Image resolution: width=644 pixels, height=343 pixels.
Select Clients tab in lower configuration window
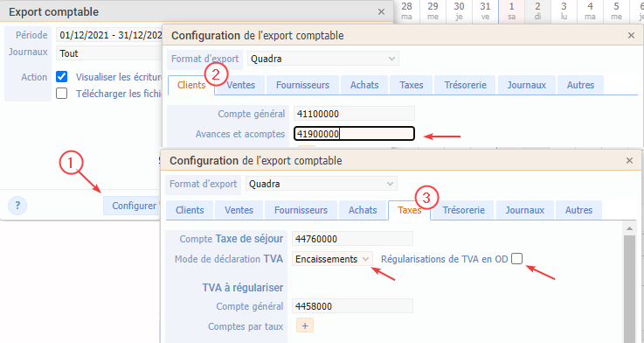[x=190, y=210]
